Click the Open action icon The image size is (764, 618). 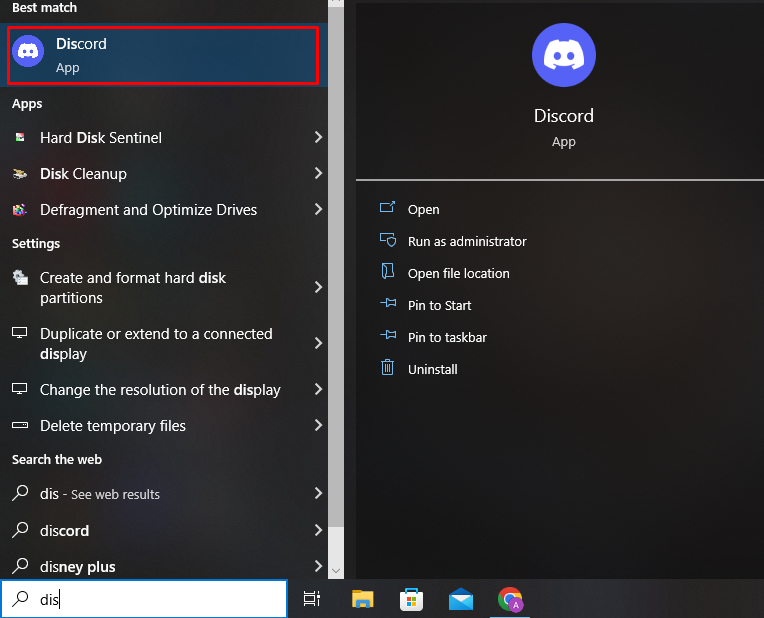pyautogui.click(x=387, y=208)
